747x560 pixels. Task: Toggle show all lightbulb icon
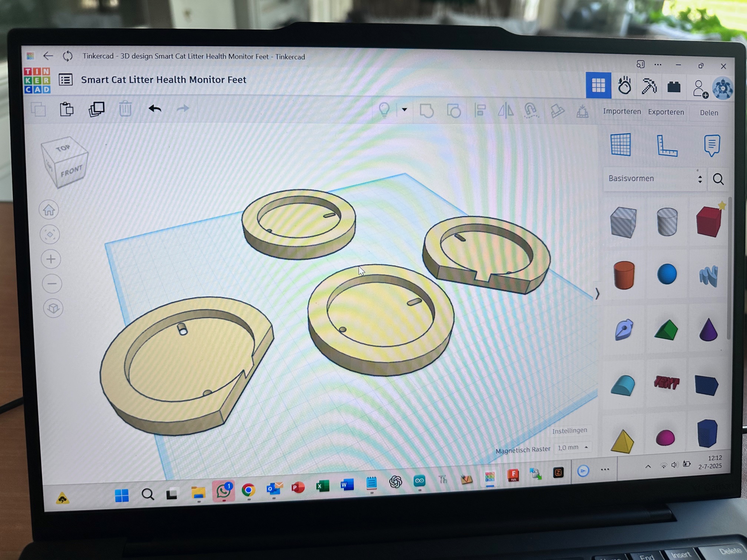384,110
